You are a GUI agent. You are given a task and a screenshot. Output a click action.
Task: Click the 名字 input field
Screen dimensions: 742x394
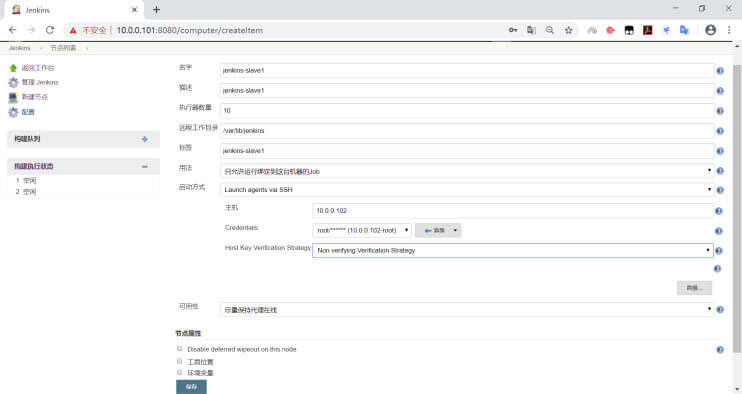click(467, 70)
